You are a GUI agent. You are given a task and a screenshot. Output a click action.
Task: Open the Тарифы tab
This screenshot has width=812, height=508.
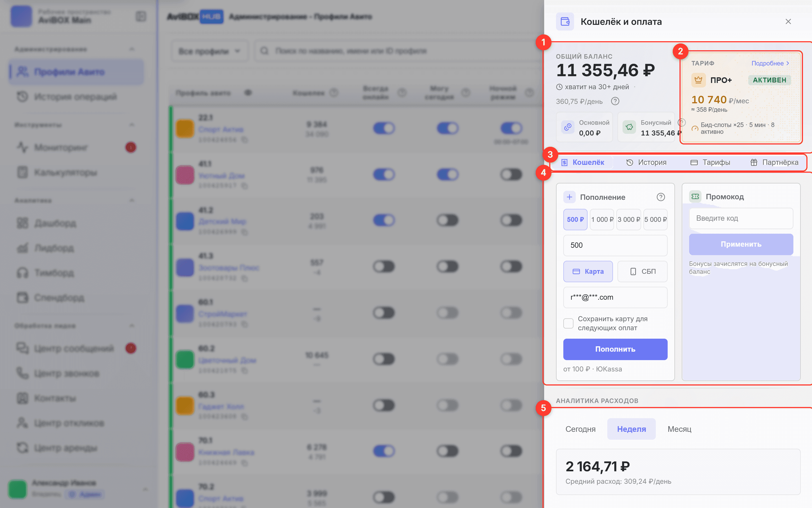(x=710, y=162)
